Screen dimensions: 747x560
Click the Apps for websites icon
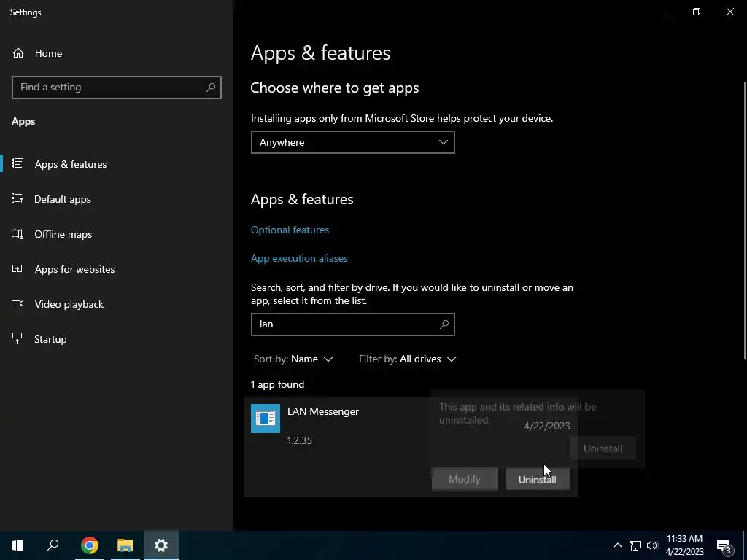coord(18,268)
